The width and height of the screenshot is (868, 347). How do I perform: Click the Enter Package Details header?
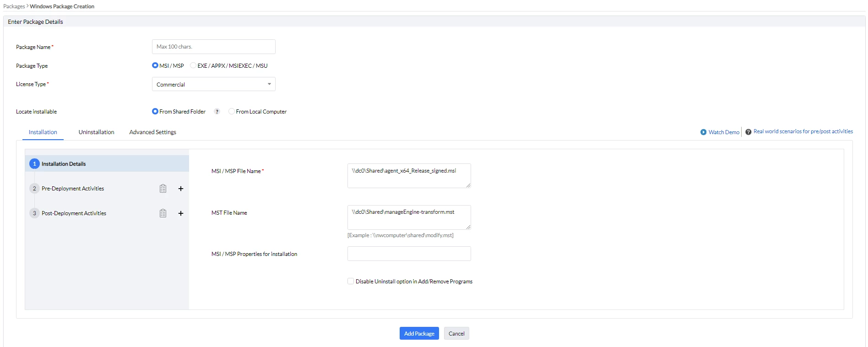[x=35, y=22]
